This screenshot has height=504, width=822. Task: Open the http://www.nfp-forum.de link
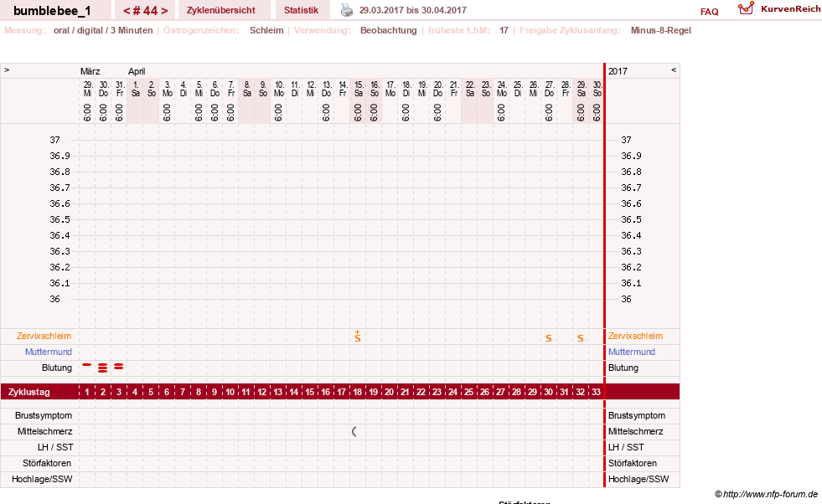(x=770, y=494)
